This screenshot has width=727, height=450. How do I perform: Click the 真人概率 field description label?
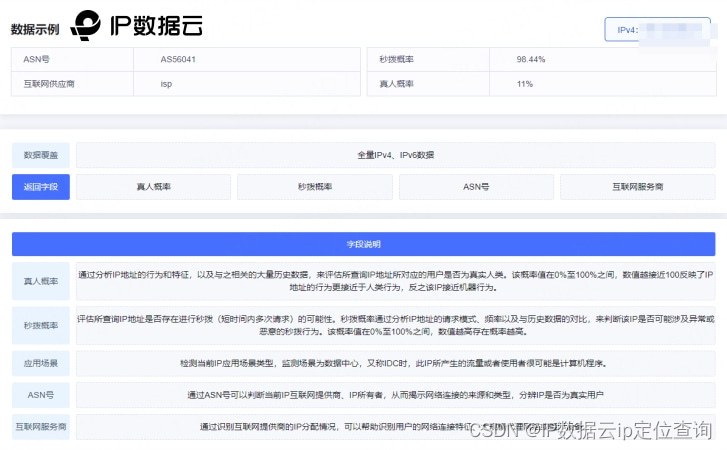(x=41, y=281)
